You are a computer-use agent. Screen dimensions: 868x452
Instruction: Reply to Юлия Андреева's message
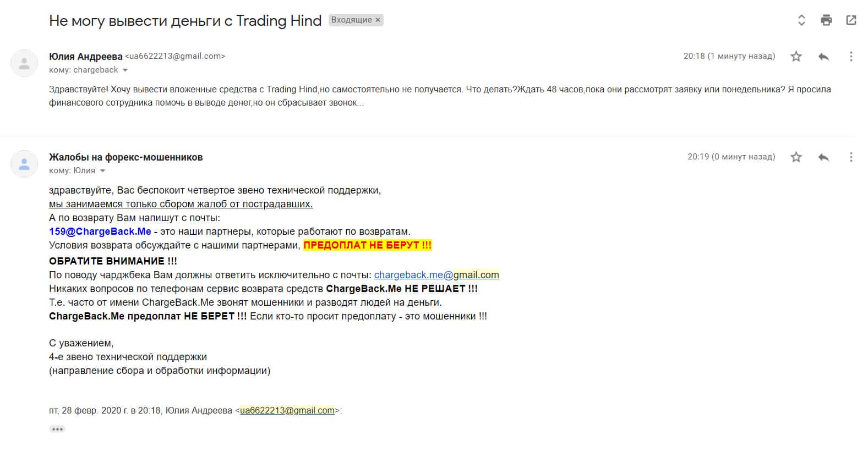pos(823,56)
